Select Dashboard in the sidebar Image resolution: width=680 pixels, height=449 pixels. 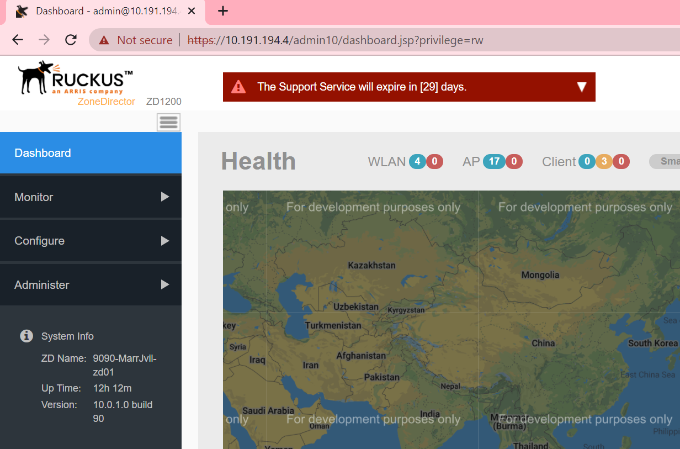[x=90, y=153]
